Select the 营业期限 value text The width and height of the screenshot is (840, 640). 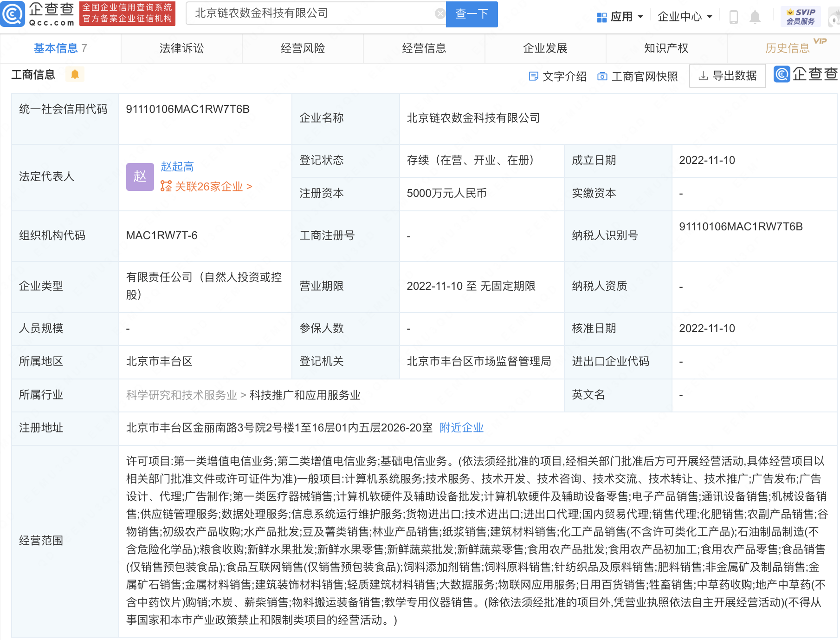471,286
